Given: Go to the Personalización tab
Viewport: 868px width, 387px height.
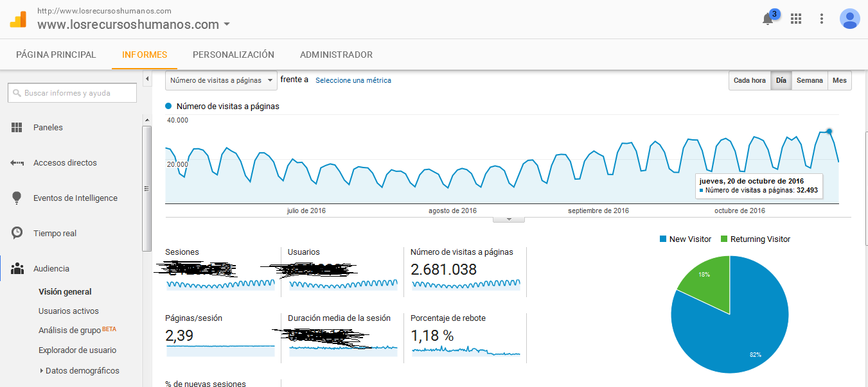Looking at the screenshot, I should pos(233,55).
